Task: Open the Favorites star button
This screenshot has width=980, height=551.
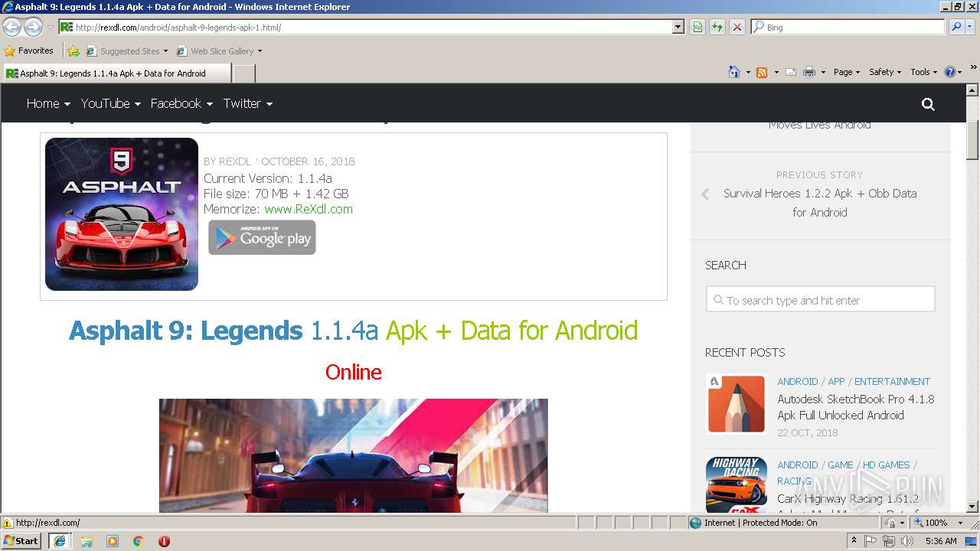Action: [x=10, y=51]
